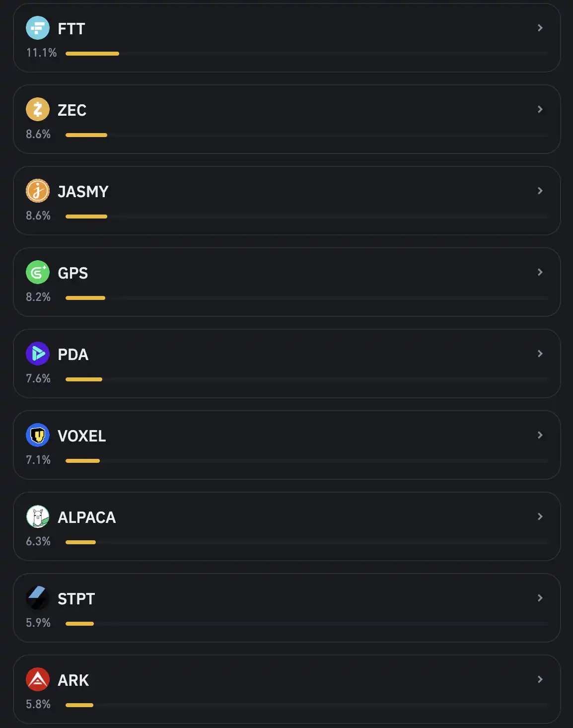Select the ALPACA coin name
Image resolution: width=573 pixels, height=728 pixels.
pyautogui.click(x=87, y=517)
